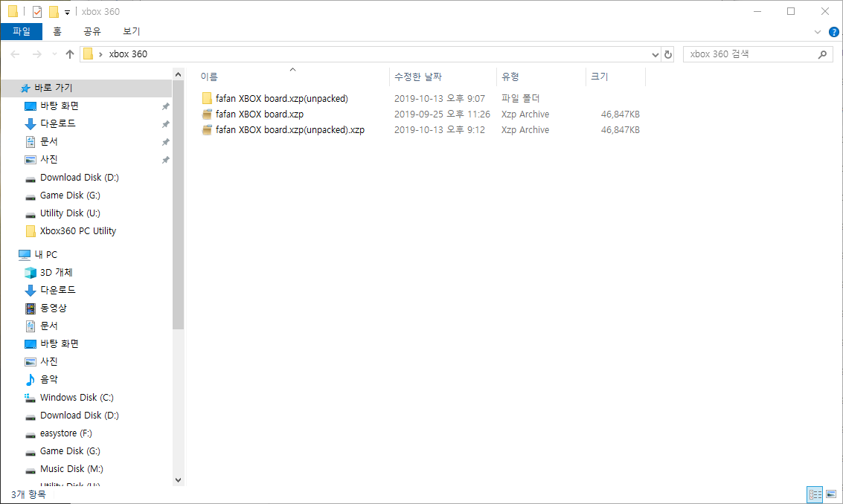843x504 pixels.
Task: Go up one folder level
Action: (70, 54)
